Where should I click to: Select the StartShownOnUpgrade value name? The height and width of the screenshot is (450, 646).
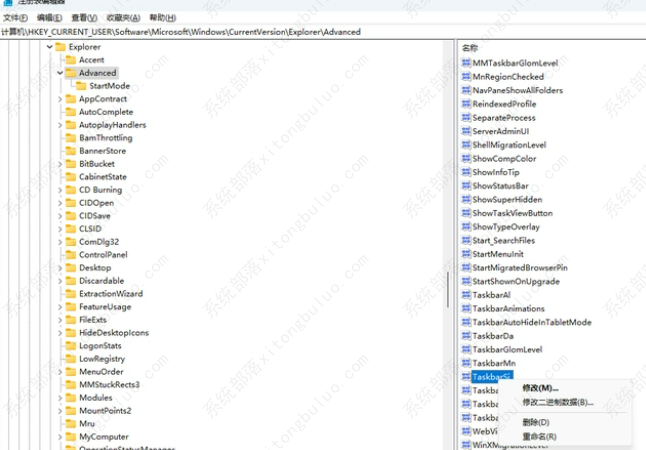[516, 281]
